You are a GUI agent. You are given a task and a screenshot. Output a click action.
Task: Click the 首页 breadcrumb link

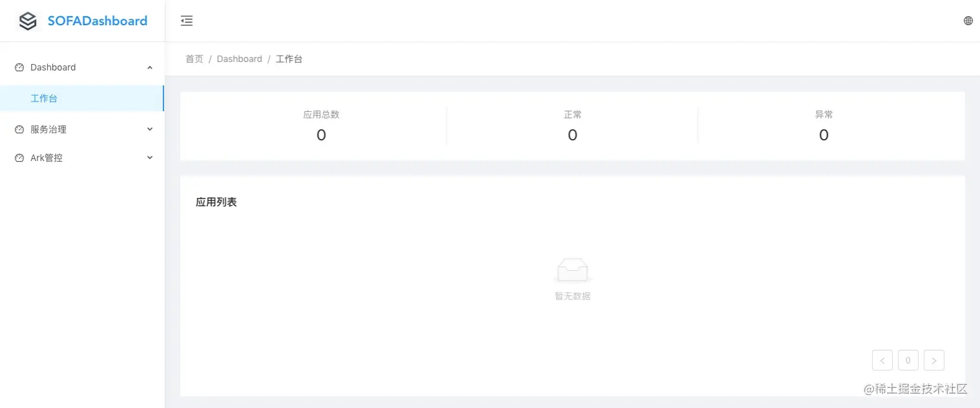195,59
